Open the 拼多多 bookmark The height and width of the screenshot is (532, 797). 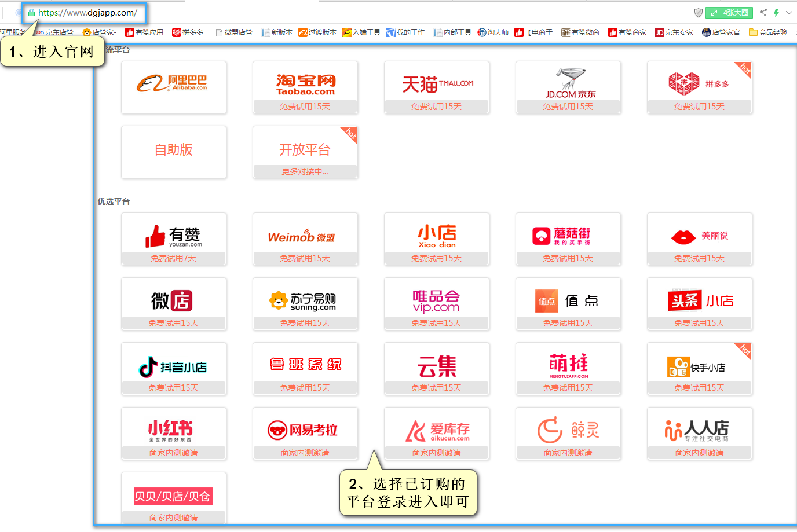(188, 32)
